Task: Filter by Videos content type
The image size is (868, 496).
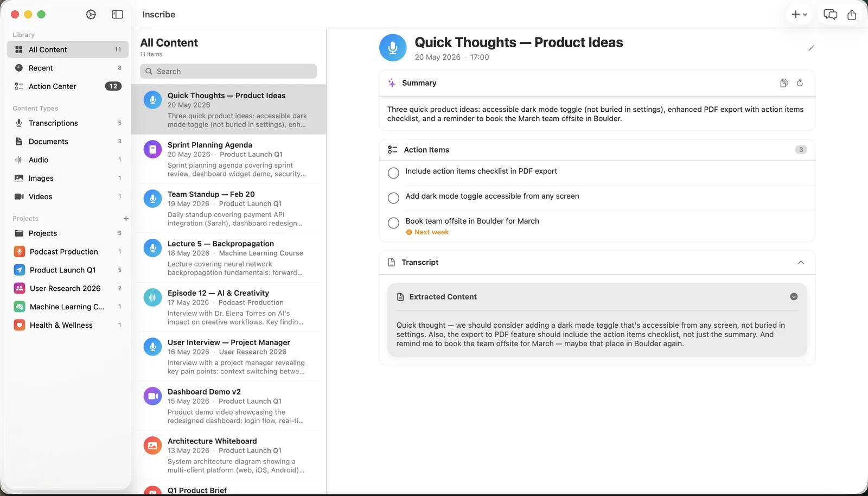Action: [x=68, y=197]
